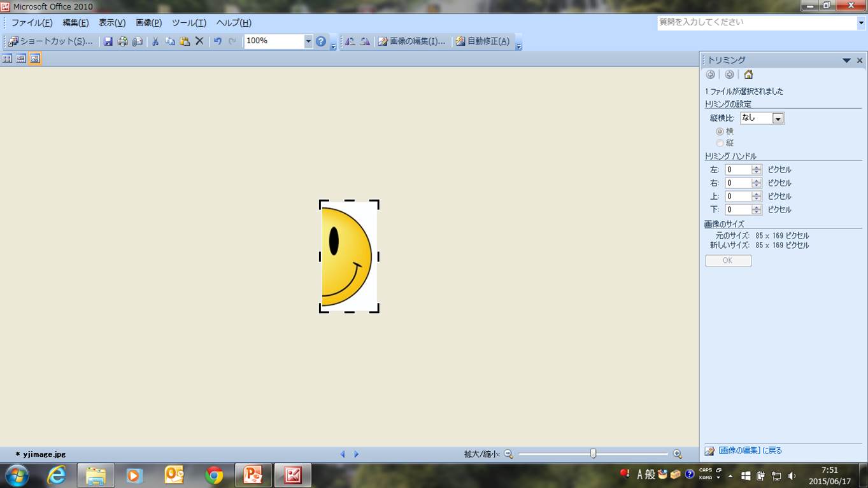Viewport: 868px width, 488px height.
Task: Open Windows Explorer folder in the taskbar
Action: (96, 475)
